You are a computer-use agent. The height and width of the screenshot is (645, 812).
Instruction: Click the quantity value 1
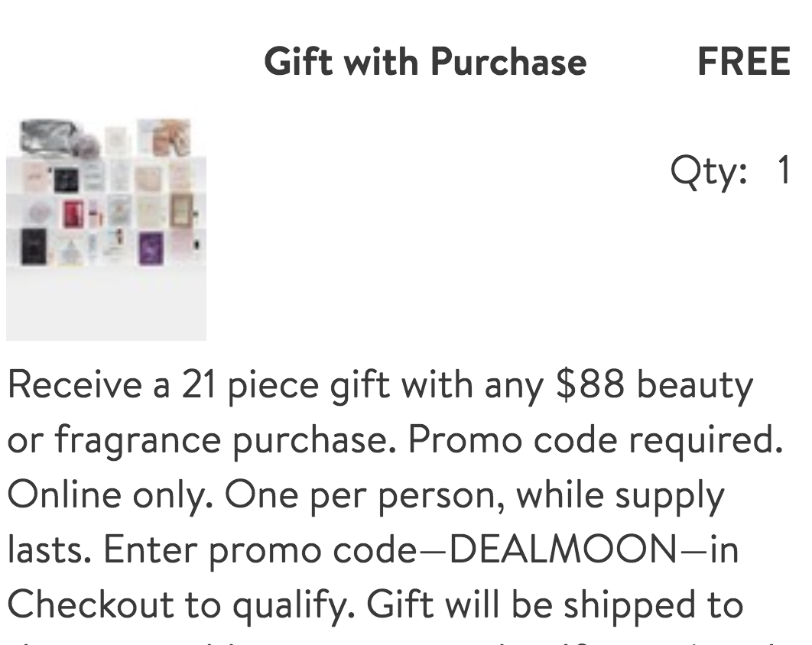[x=784, y=170]
